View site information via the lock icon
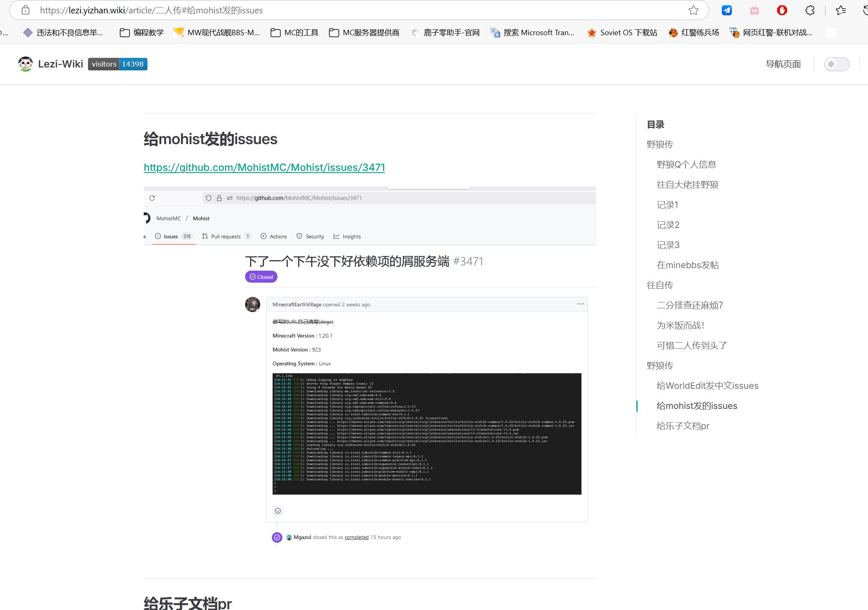Viewport: 868px width, 610px height. pyautogui.click(x=25, y=10)
